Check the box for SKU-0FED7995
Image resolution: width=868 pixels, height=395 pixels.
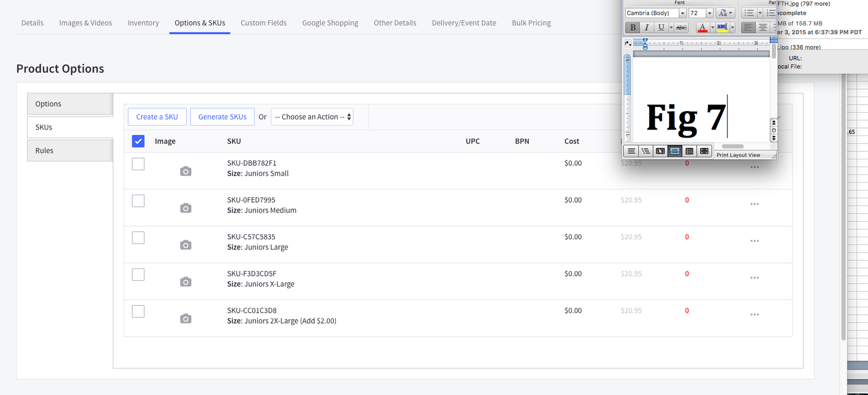click(x=138, y=200)
